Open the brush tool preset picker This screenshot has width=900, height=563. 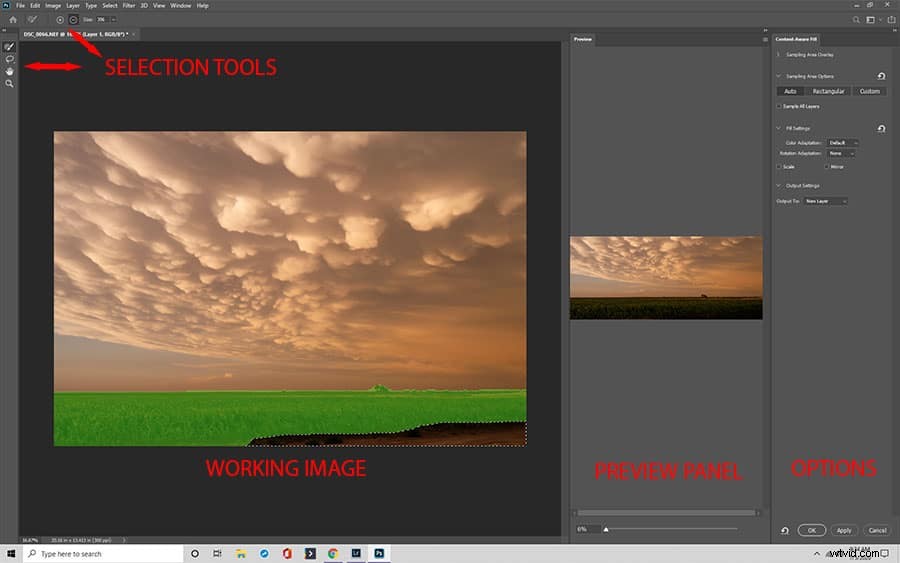point(33,20)
